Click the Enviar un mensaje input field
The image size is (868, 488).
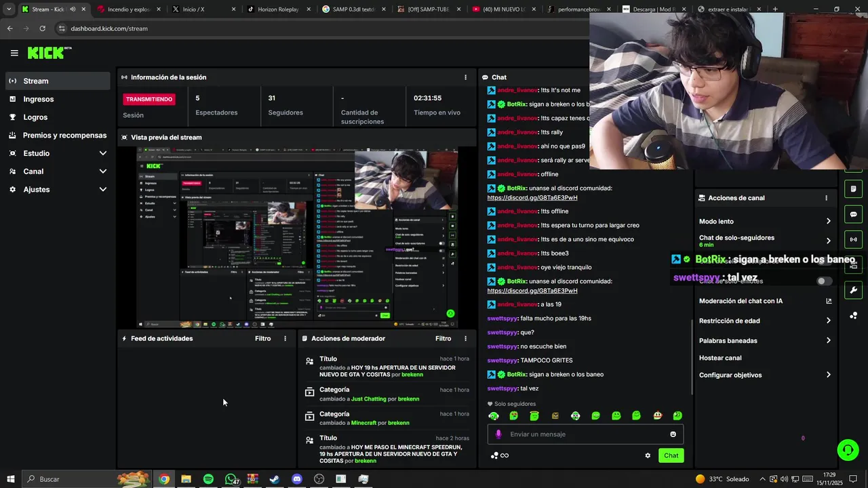[585, 434]
